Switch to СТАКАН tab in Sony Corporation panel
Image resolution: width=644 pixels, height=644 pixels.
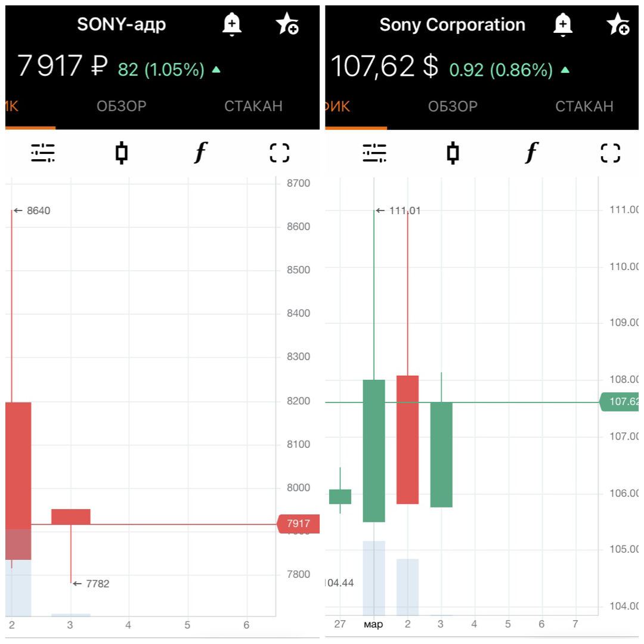[x=584, y=107]
